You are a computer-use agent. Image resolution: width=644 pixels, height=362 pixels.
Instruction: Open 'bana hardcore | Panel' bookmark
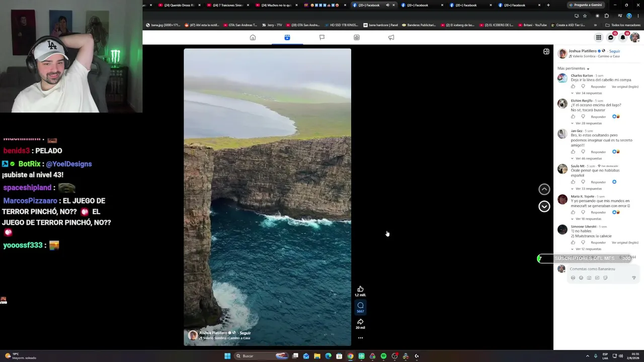(380, 25)
